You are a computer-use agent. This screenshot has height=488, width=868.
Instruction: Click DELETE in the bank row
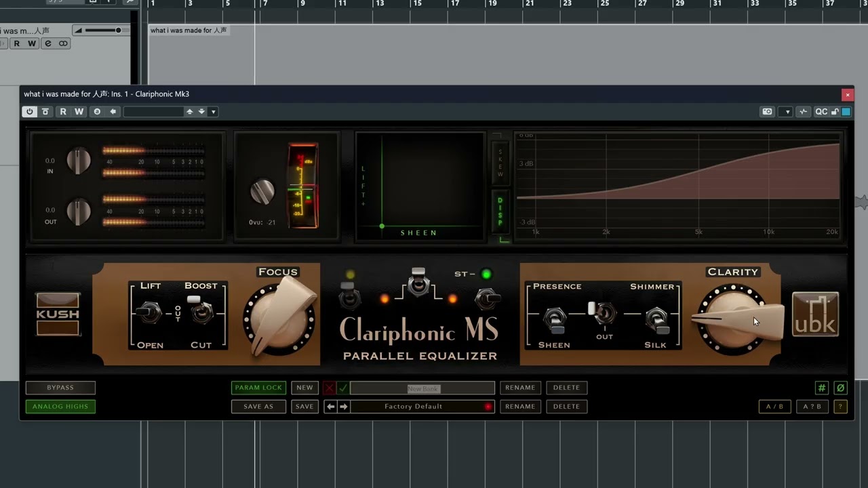pyautogui.click(x=566, y=388)
